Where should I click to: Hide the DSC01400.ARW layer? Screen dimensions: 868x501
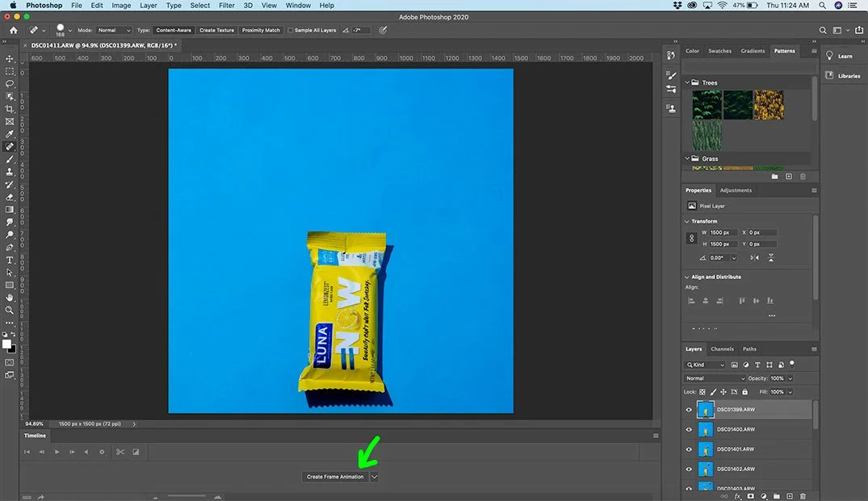click(689, 430)
